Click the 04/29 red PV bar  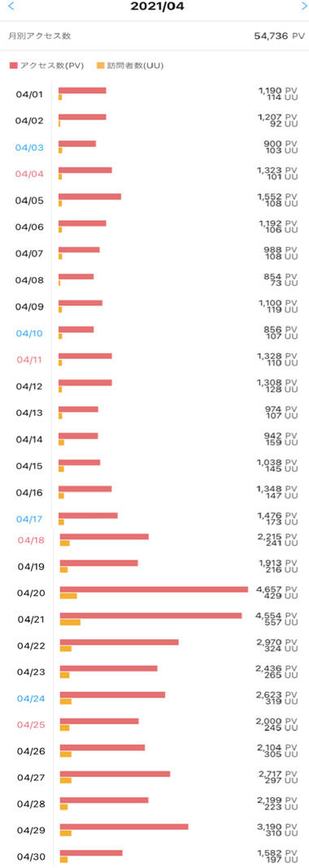tap(124, 827)
